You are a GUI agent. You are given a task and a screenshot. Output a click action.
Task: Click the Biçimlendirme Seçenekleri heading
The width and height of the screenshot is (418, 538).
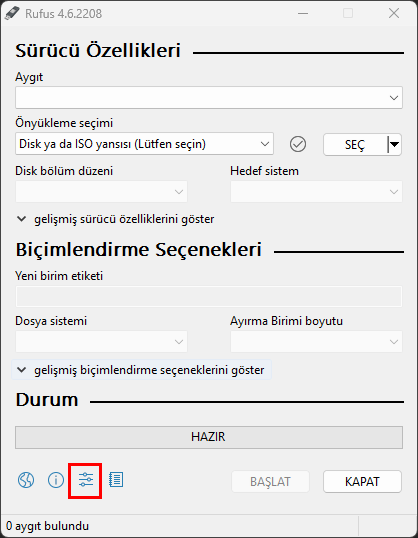pos(139,249)
